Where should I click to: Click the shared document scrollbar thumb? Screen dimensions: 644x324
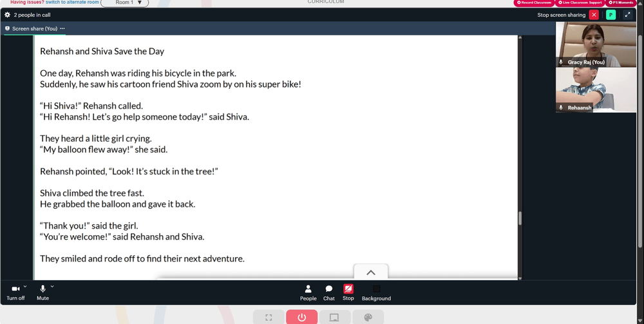(520, 218)
